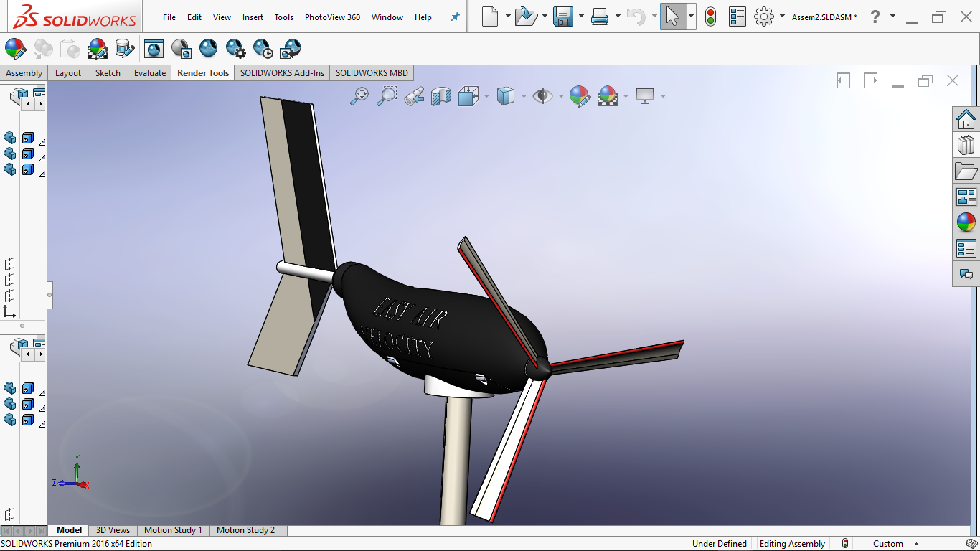Click the side-panel collapse handle
Image resolution: width=980 pixels, height=551 pixels.
pos(50,295)
